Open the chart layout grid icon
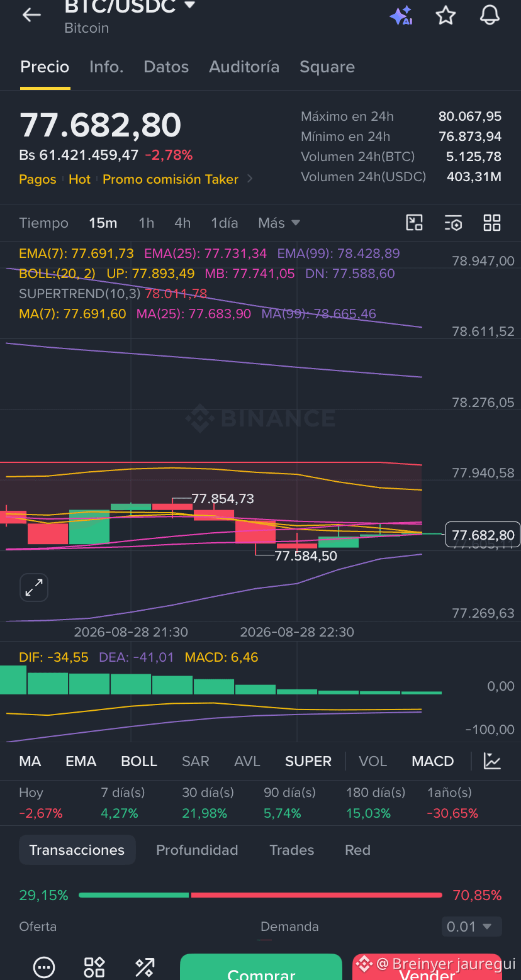521x980 pixels. (x=492, y=223)
